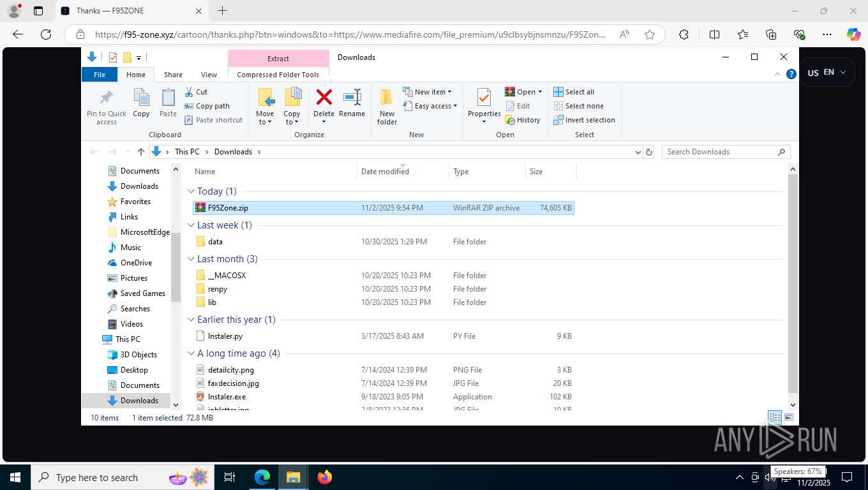The image size is (868, 490).
Task: Click the Refresh button beside address bar
Action: coord(649,152)
